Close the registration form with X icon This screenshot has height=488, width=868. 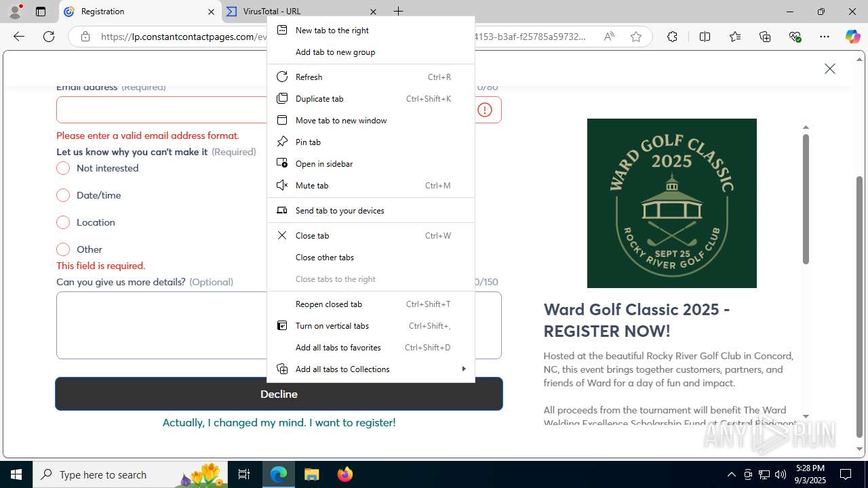[830, 68]
